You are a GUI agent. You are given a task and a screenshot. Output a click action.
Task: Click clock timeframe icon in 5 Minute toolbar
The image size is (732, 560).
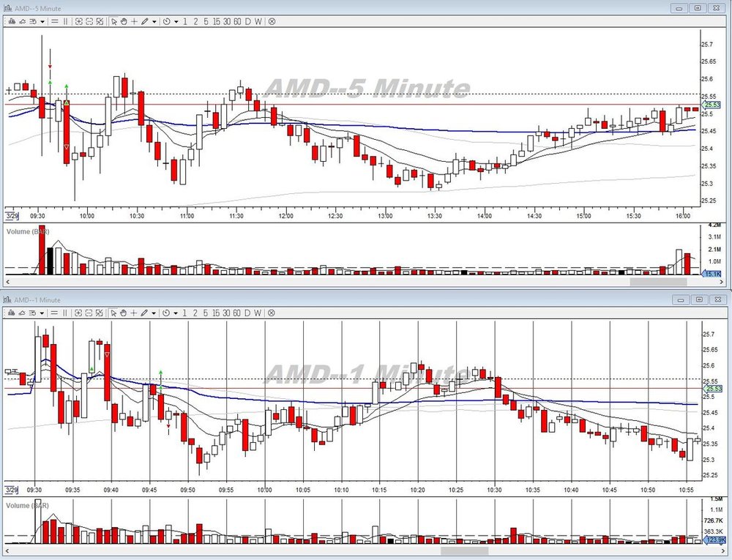(167, 21)
